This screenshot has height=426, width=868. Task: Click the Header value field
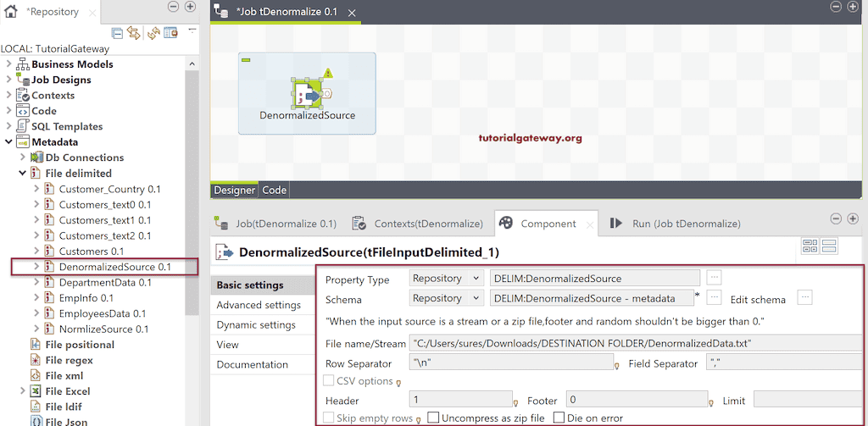tap(460, 400)
